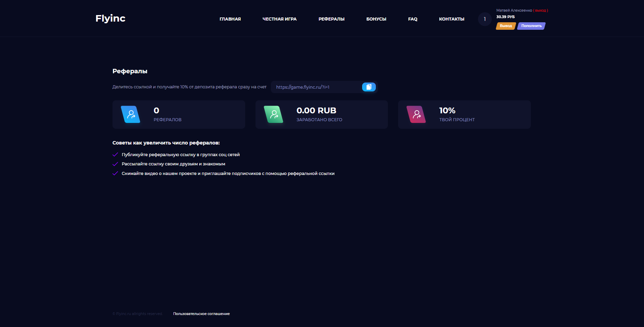This screenshot has width=644, height=327.
Task: Select РЕФЕРАЛЫ in the navigation
Action: (331, 19)
